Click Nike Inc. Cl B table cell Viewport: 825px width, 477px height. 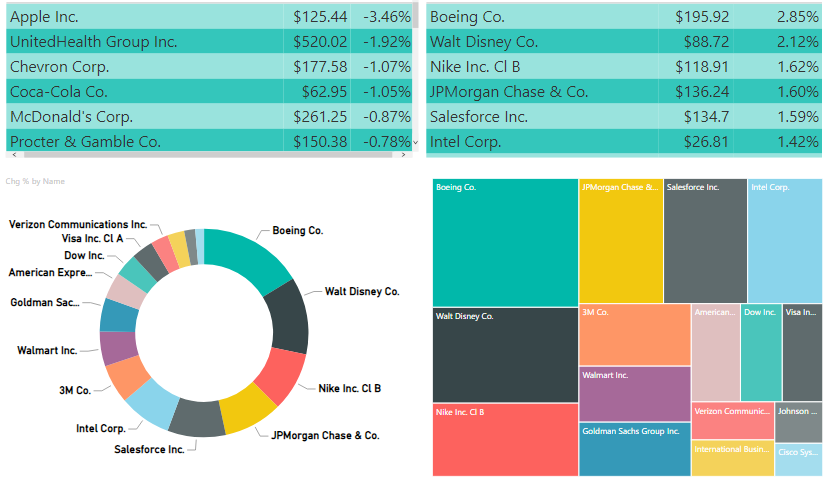[542, 67]
